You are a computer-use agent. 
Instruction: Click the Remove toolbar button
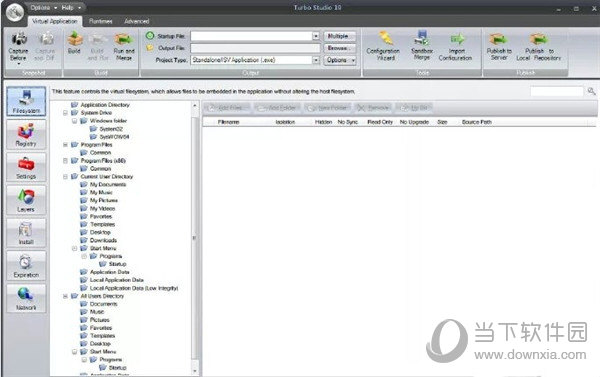pyautogui.click(x=373, y=108)
